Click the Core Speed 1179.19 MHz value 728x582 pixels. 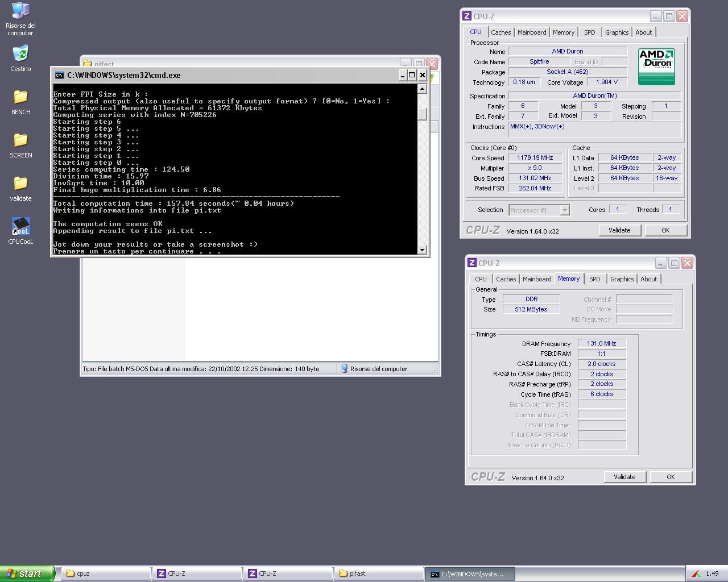click(535, 158)
